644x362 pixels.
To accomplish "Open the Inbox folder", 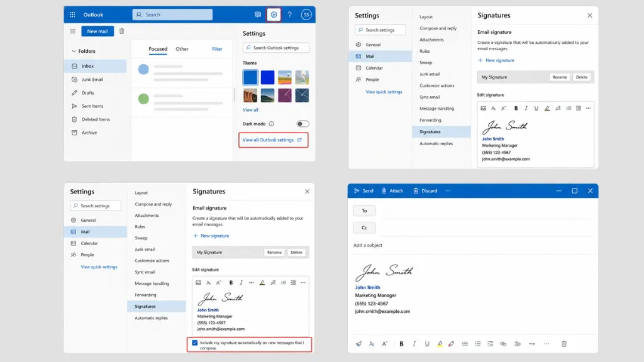I will coord(96,66).
